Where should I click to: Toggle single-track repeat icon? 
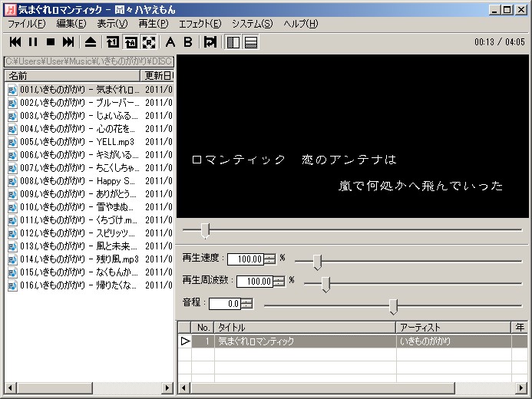pos(113,41)
